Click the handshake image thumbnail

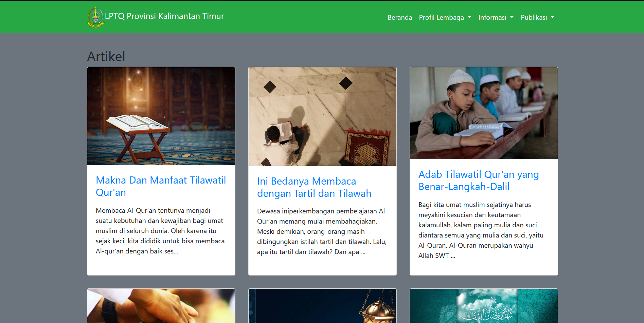tap(161, 306)
